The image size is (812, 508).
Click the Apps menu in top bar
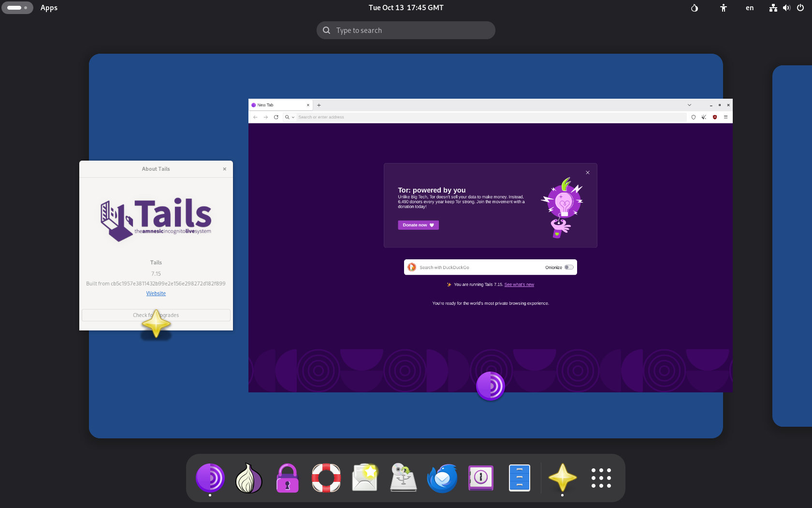pyautogui.click(x=49, y=8)
